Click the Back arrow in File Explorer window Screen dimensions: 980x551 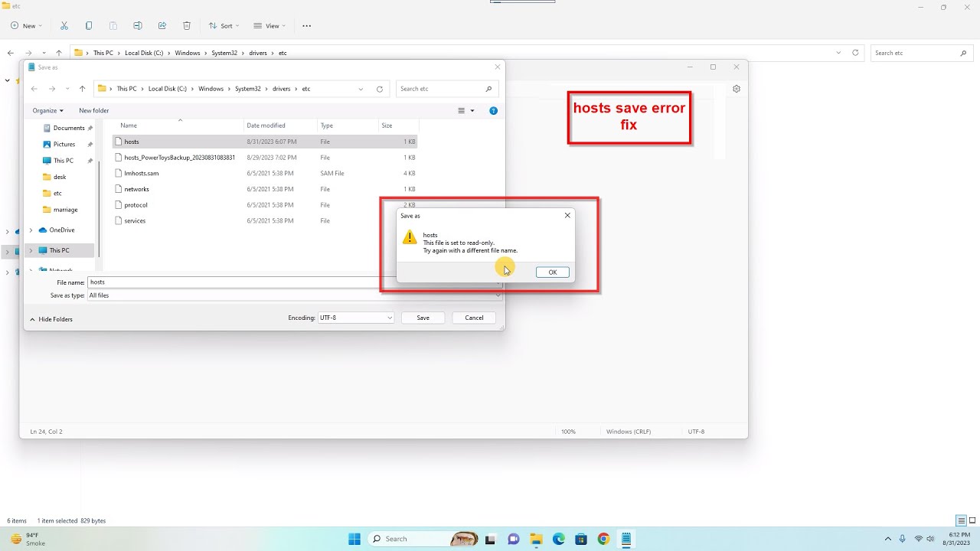(x=10, y=53)
